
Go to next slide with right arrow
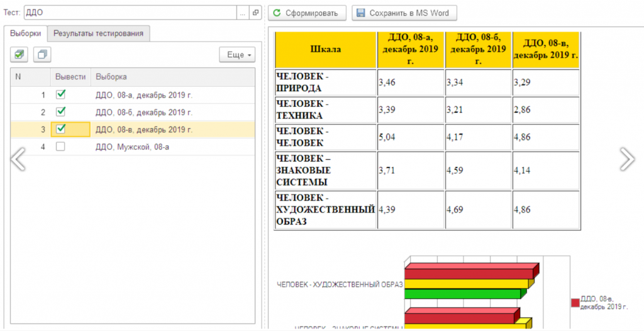point(626,159)
